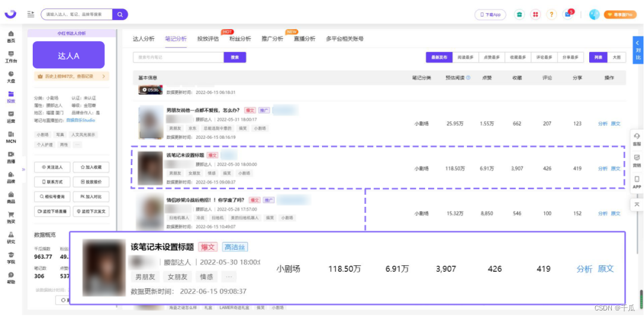Click the back-to-top arrow on right edge
The image size is (644, 317).
click(x=637, y=204)
